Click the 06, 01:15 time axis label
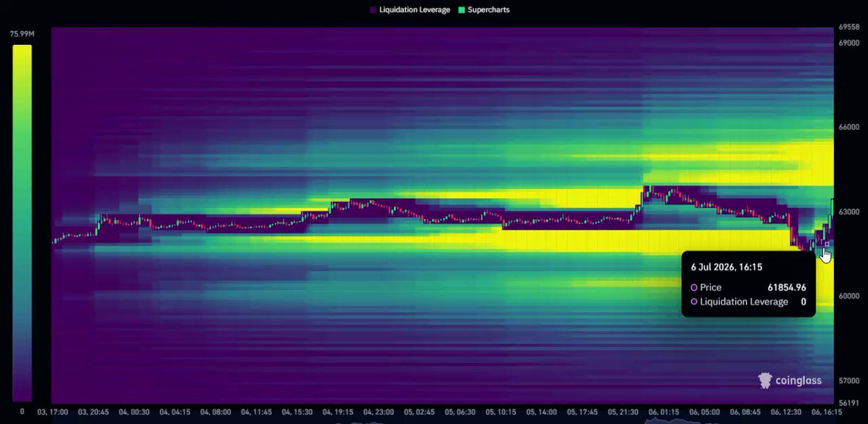Image resolution: width=868 pixels, height=424 pixels. (665, 412)
